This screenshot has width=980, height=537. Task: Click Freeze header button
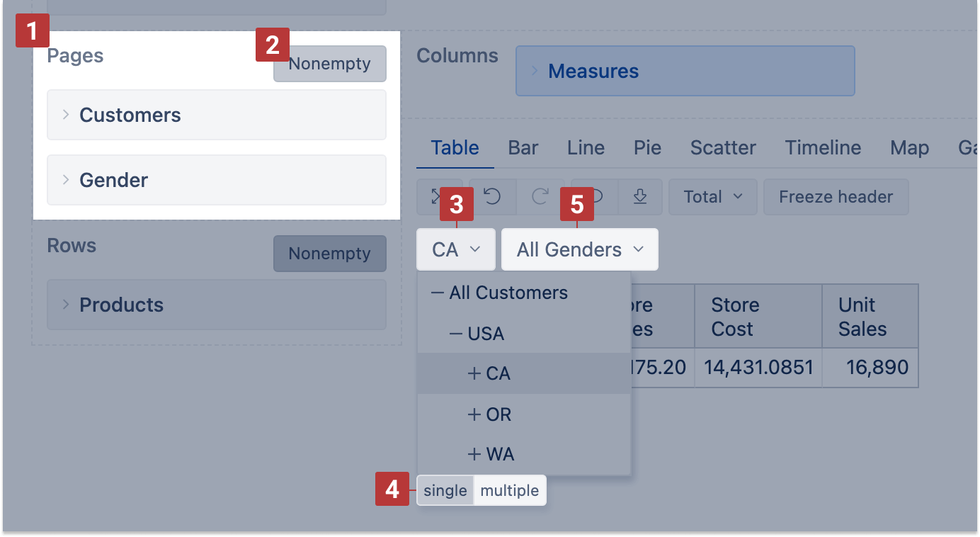pyautogui.click(x=836, y=197)
